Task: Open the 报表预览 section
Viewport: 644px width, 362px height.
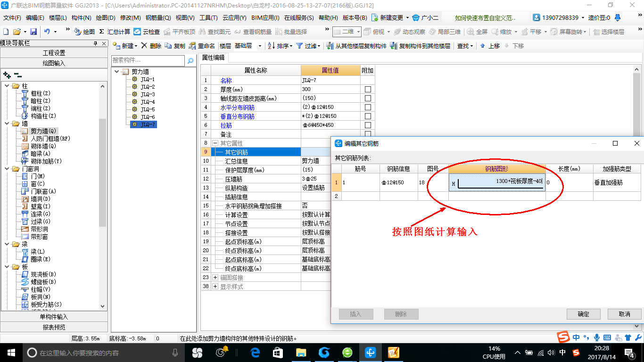Action: coord(54,327)
